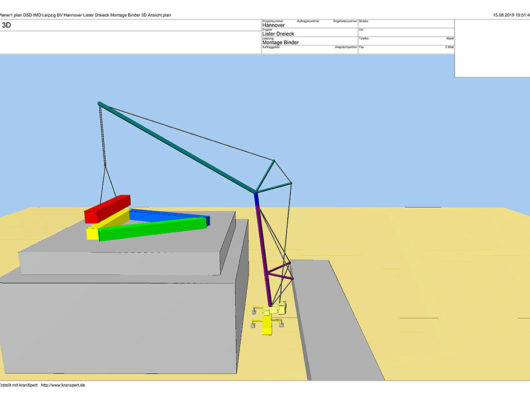This screenshot has height=400, width=530.
Task: Click the purple crane mast
Action: [x=264, y=255]
